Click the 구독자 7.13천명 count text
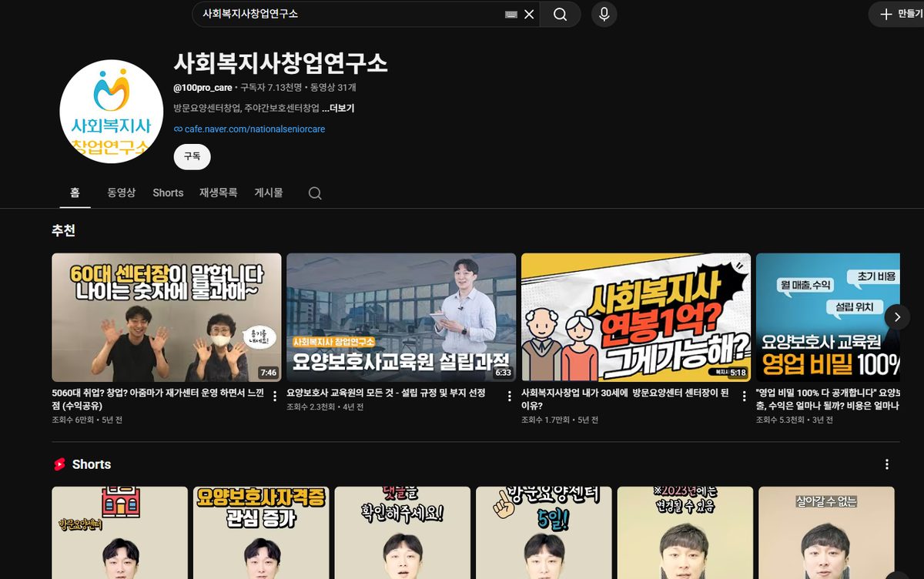This screenshot has width=924, height=579. [272, 88]
